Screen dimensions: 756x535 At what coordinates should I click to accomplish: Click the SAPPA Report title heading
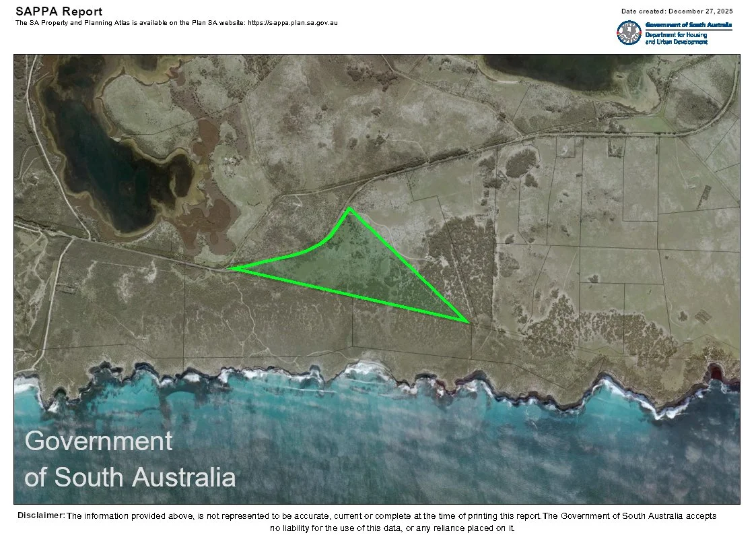[x=59, y=11]
